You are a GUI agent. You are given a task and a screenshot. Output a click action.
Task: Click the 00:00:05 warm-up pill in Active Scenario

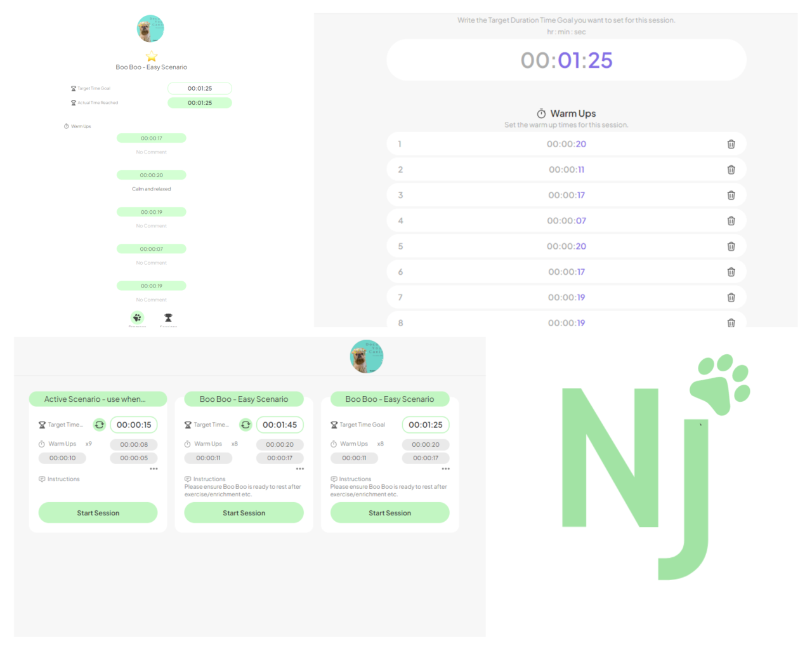point(134,458)
